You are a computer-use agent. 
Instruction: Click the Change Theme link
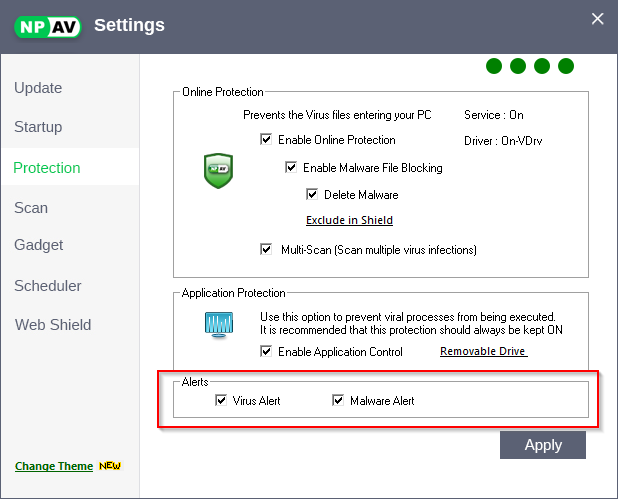[x=54, y=466]
